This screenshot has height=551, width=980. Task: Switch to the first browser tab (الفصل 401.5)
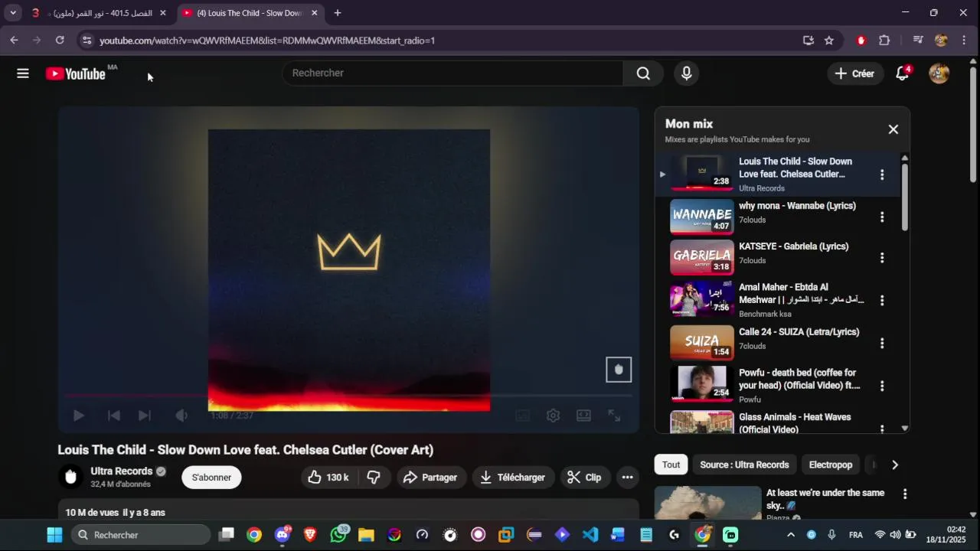pos(98,13)
